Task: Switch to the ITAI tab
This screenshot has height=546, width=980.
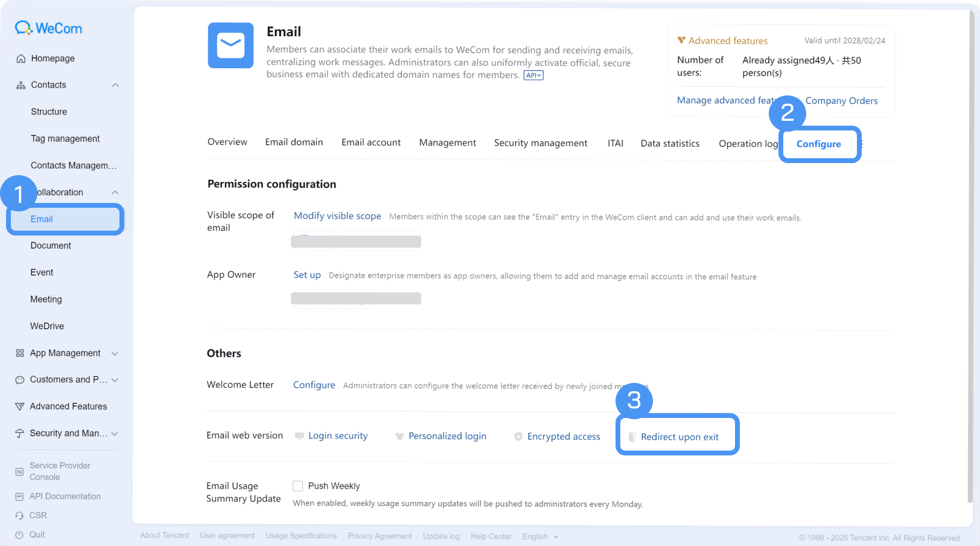Action: coord(616,143)
